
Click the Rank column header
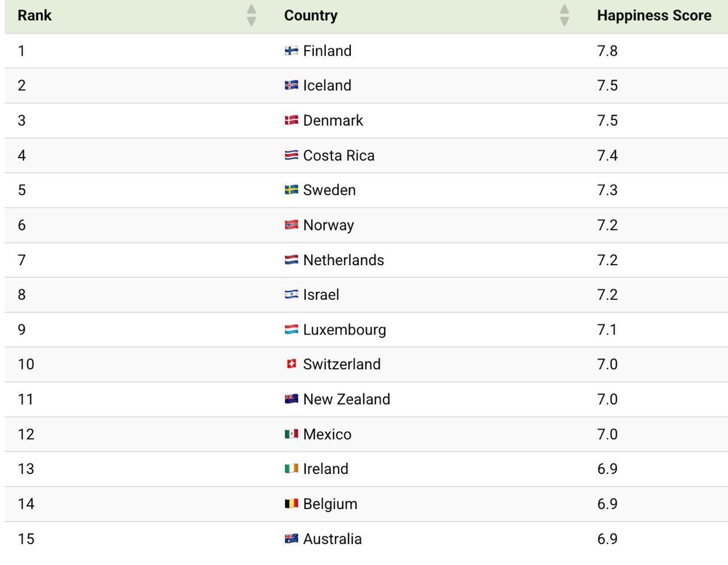pyautogui.click(x=35, y=16)
